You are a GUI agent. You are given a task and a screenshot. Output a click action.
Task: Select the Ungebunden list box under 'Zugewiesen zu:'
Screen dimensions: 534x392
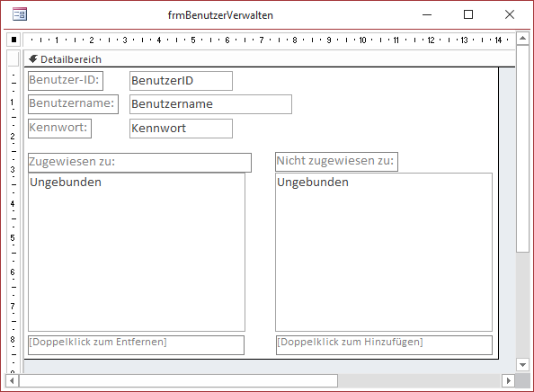coord(137,252)
